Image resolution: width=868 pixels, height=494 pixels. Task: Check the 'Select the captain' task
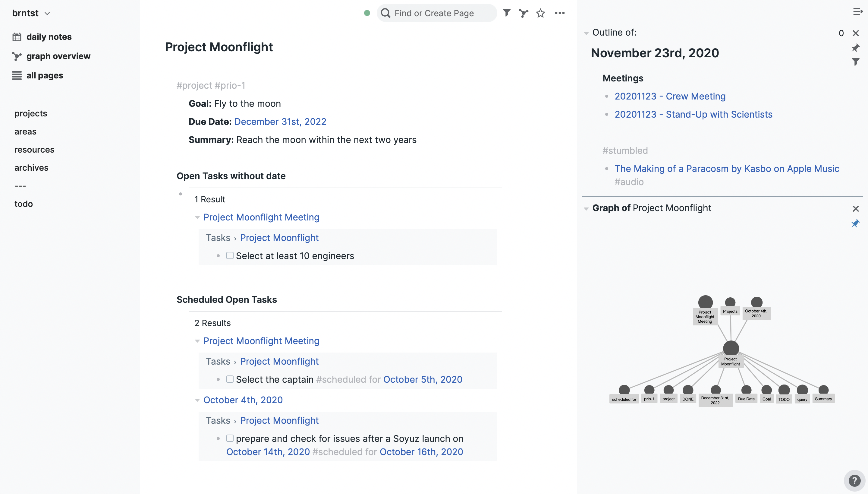pyautogui.click(x=230, y=379)
